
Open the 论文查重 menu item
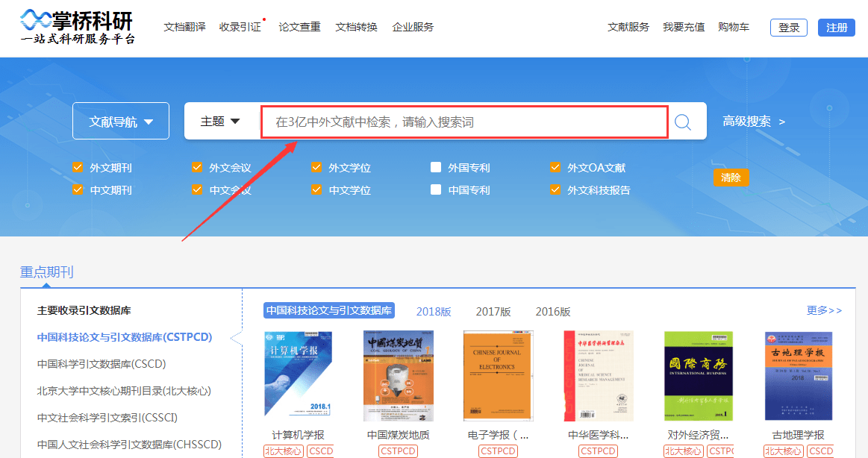(x=299, y=28)
